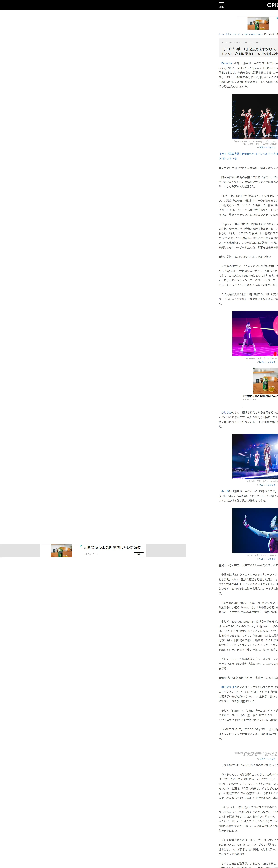The width and height of the screenshot is (278, 868).
Task: Open the かしゆか name link
Action: (226, 412)
